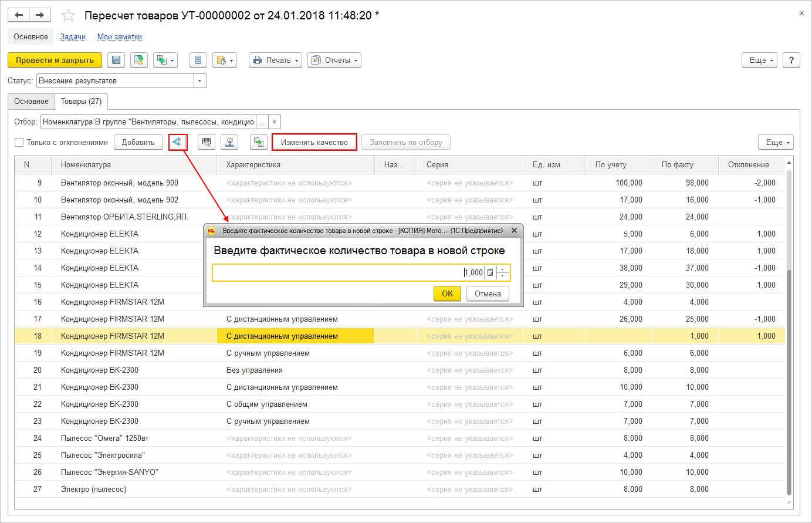Click the barcode search icon
This screenshot has height=523, width=812.
(207, 142)
